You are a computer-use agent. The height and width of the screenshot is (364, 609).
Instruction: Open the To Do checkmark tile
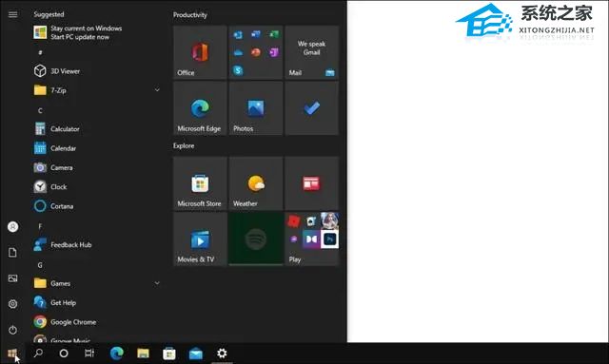(x=311, y=108)
